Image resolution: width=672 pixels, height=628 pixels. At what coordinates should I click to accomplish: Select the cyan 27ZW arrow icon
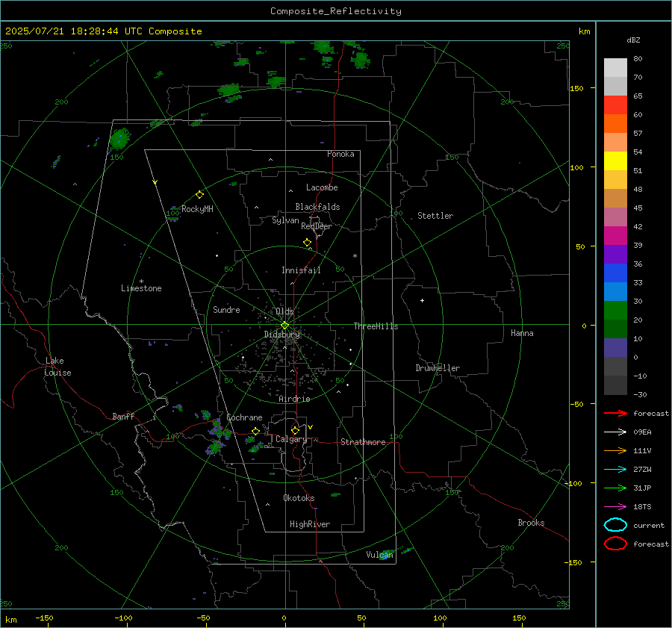[x=615, y=470]
